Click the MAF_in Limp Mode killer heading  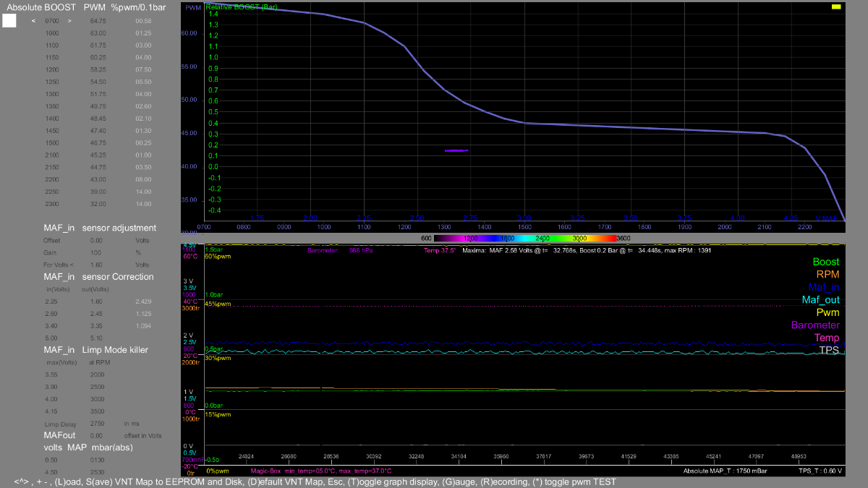tap(95, 350)
